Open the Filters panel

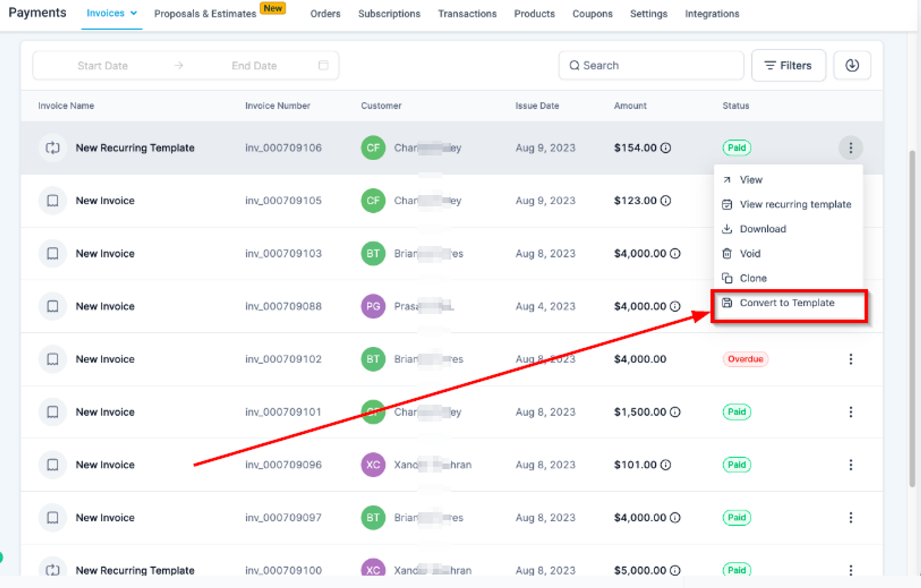tap(788, 65)
